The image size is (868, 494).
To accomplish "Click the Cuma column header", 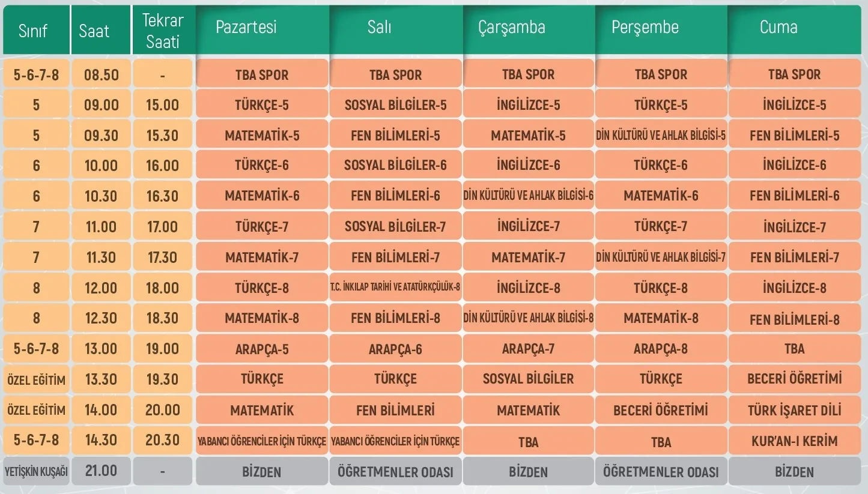I will pyautogui.click(x=778, y=28).
